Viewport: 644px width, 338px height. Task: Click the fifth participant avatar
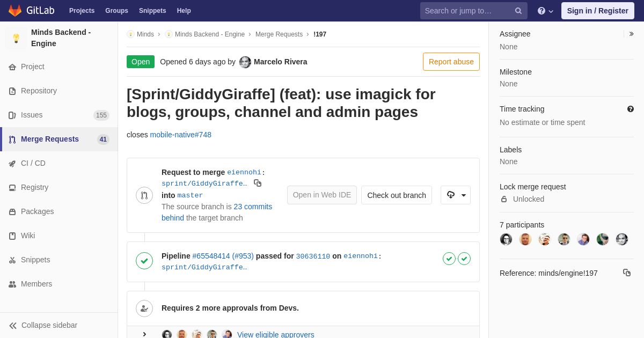pos(583,239)
